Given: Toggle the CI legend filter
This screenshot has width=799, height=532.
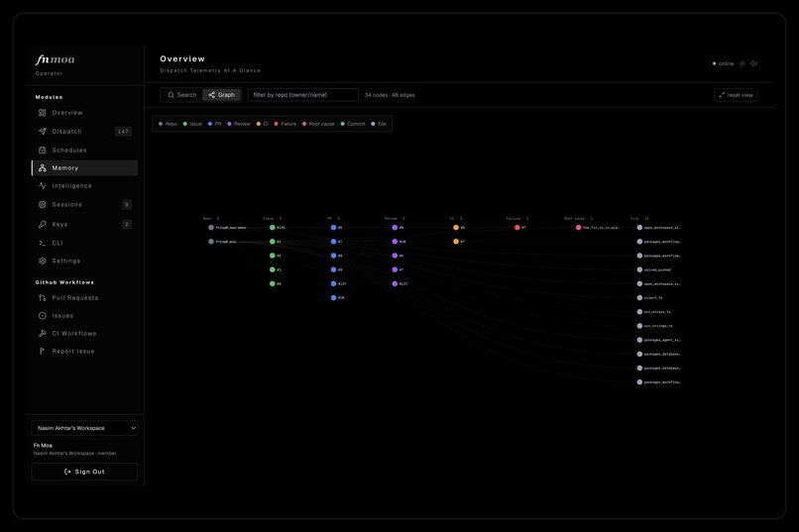Looking at the screenshot, I should (263, 124).
